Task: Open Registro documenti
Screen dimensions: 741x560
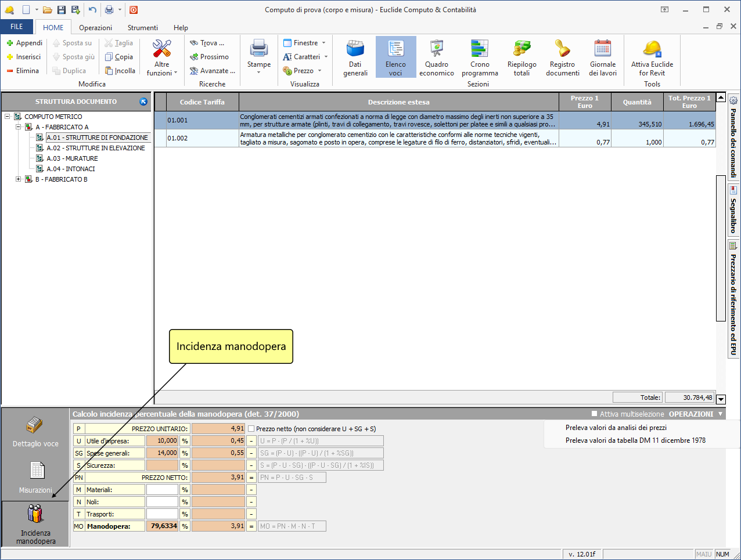Action: pos(562,57)
